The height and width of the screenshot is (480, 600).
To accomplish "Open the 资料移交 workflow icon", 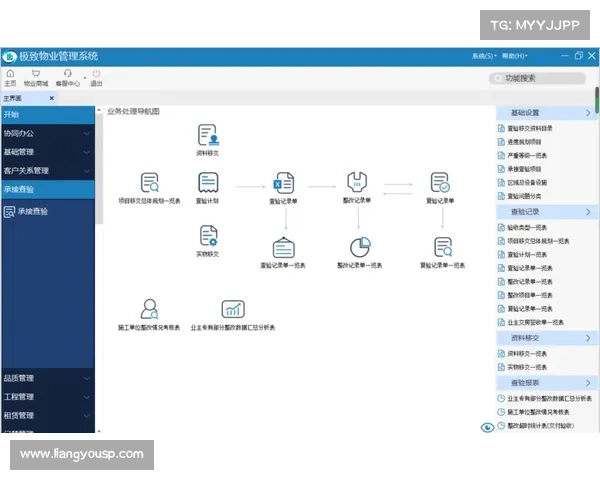I will click(x=208, y=136).
